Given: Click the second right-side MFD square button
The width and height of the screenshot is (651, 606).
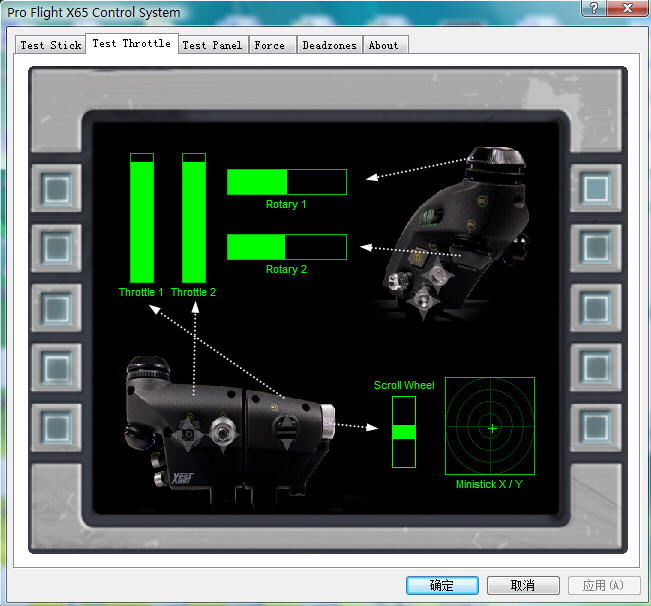Looking at the screenshot, I should click(x=596, y=248).
